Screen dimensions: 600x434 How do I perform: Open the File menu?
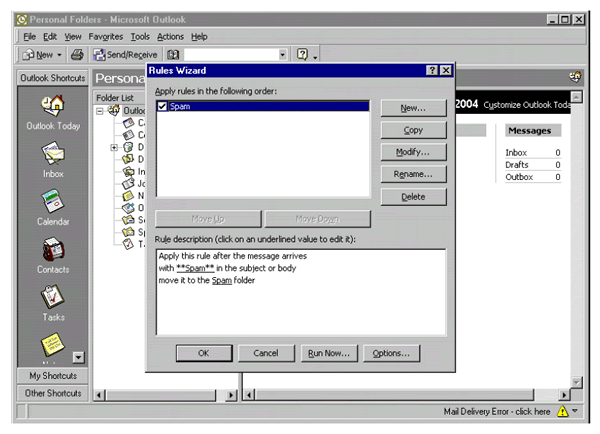29,37
